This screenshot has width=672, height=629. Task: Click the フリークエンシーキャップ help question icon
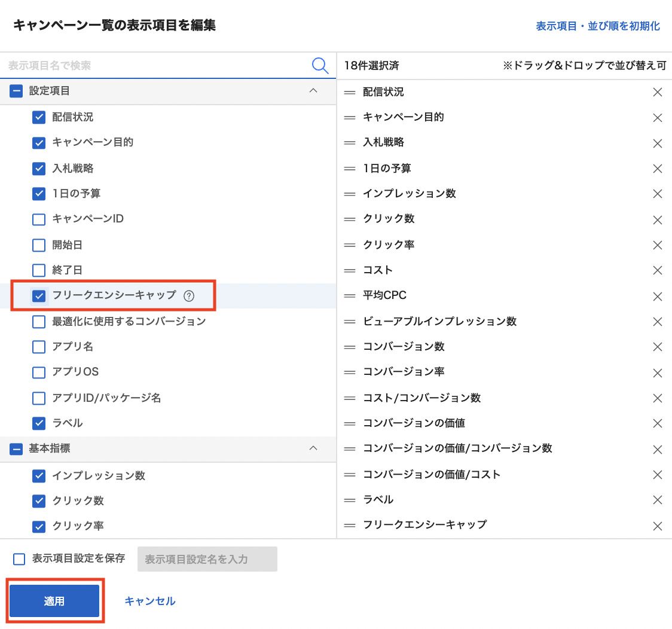click(x=190, y=295)
